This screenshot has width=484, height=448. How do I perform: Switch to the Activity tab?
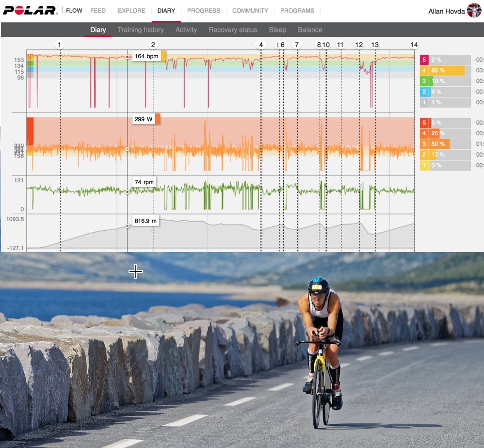coord(186,30)
